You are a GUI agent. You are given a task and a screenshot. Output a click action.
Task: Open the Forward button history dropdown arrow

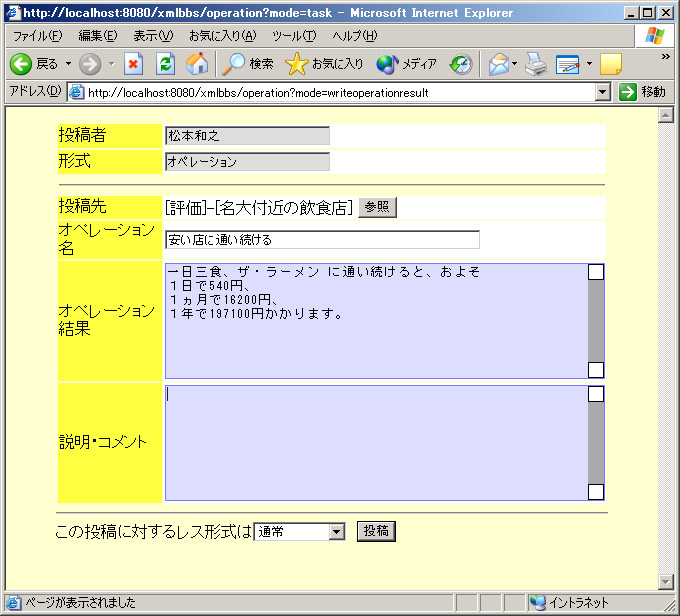click(x=111, y=64)
